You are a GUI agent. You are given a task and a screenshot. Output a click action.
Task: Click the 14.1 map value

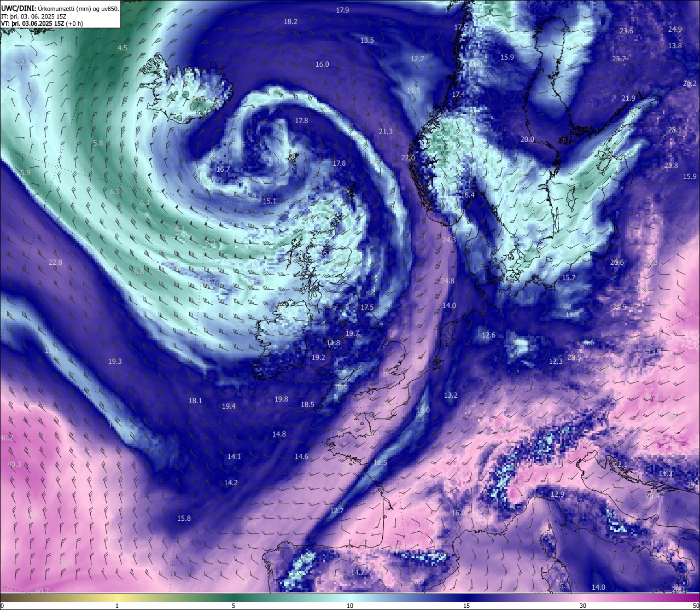234,457
